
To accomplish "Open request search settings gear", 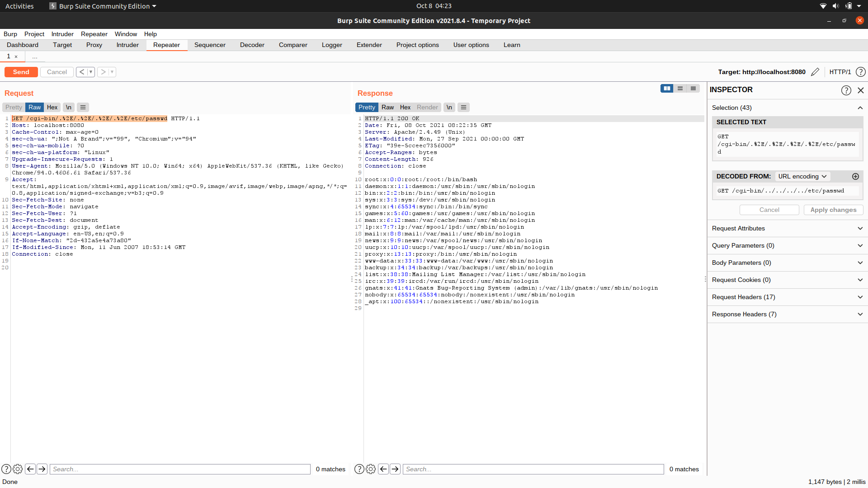I will (x=18, y=469).
